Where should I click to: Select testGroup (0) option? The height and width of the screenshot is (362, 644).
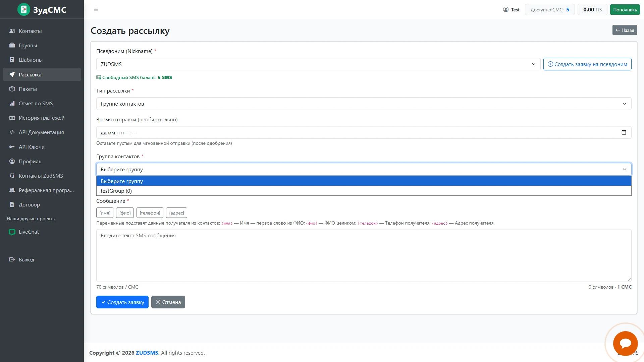tap(364, 191)
